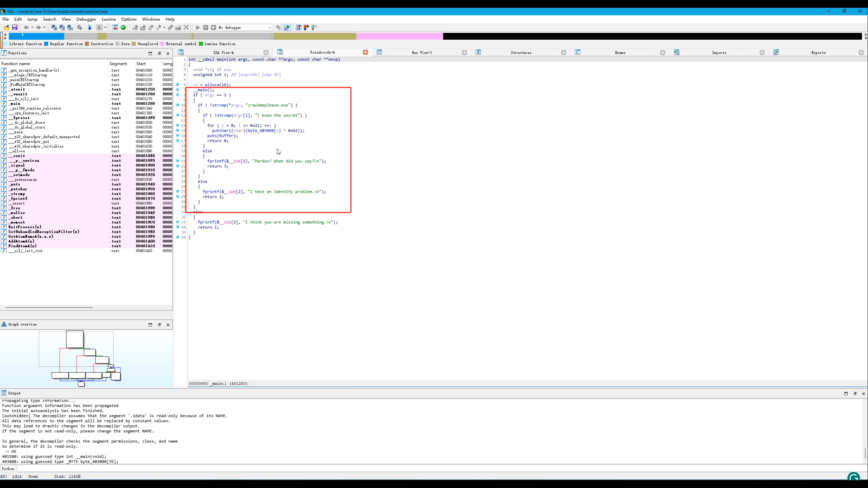Toggle breakpoint dot at the putchar line
Image resolution: width=868 pixels, height=488 pixels.
tap(178, 130)
